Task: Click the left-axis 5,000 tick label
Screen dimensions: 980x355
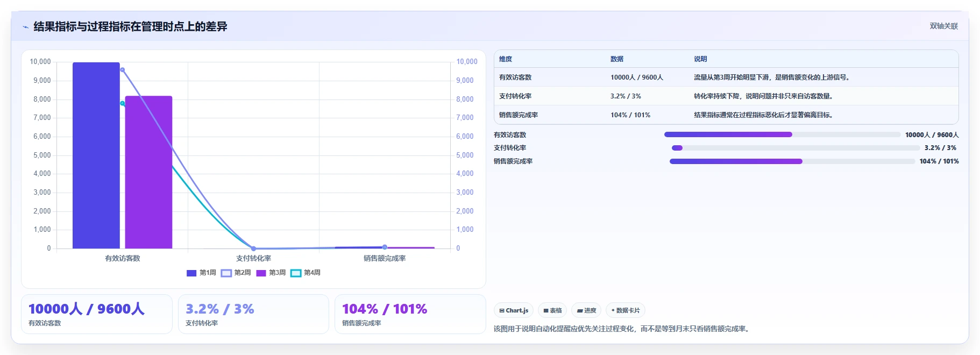Action: click(x=42, y=155)
